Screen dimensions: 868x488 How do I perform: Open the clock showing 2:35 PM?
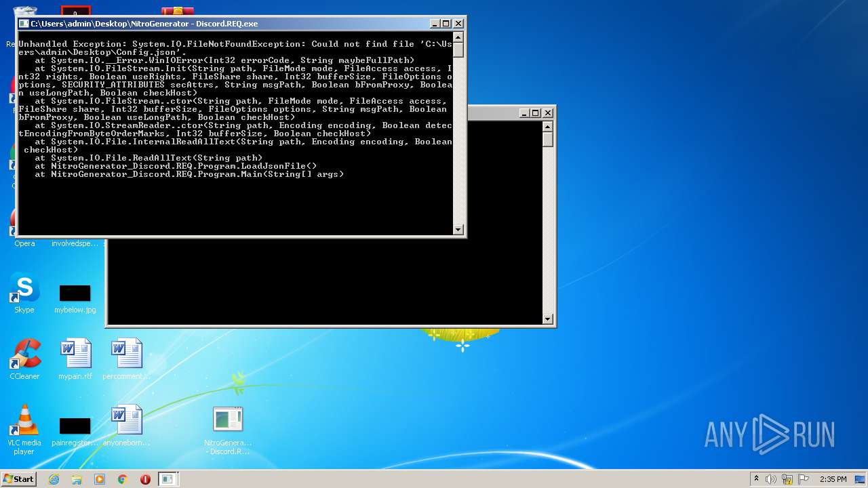pyautogui.click(x=833, y=479)
